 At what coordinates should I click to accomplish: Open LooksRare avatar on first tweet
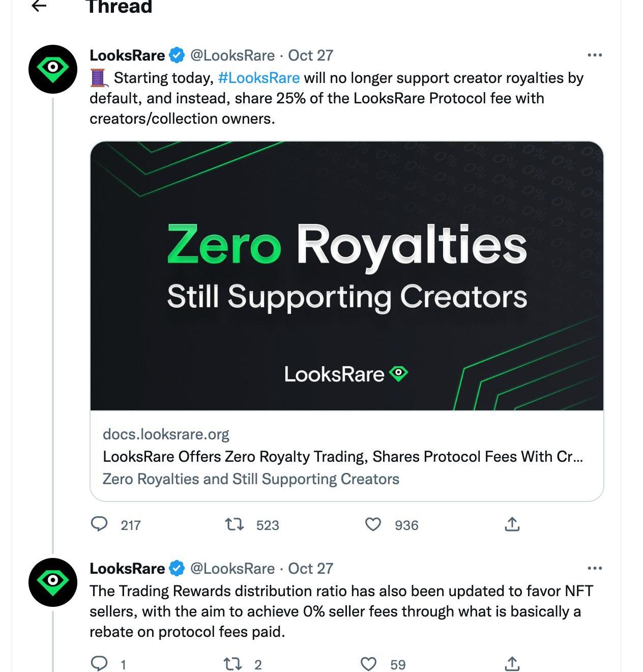(x=52, y=69)
